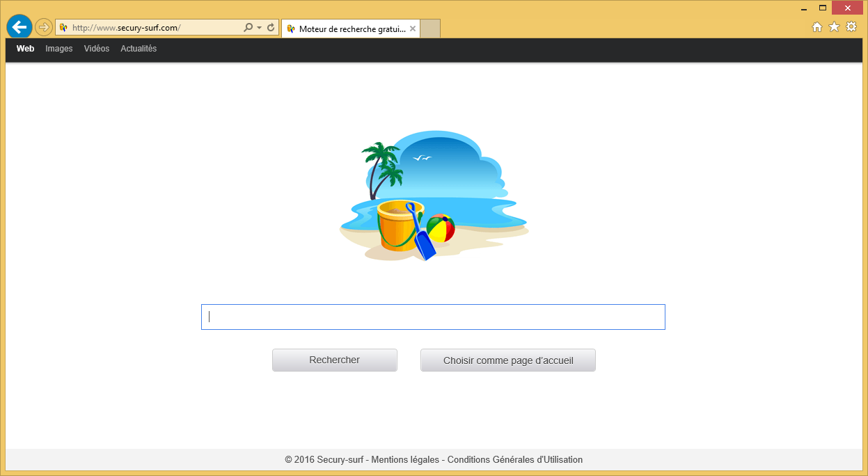The width and height of the screenshot is (868, 476).
Task: Open a new browser tab
Action: click(429, 29)
